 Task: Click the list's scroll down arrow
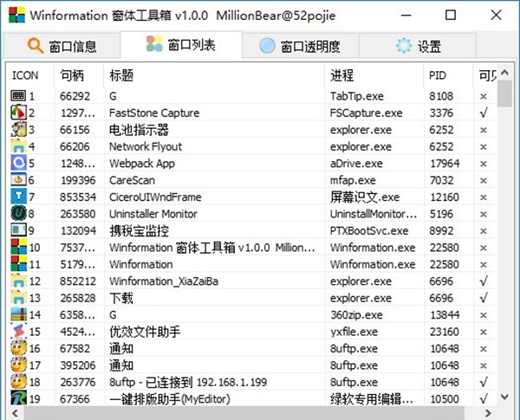pos(504,397)
